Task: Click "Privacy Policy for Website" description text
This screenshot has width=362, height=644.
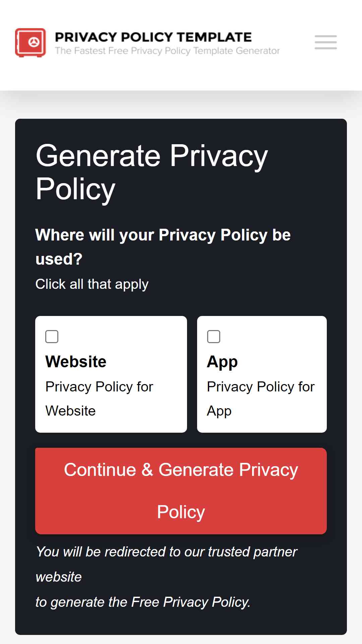Action: [99, 399]
